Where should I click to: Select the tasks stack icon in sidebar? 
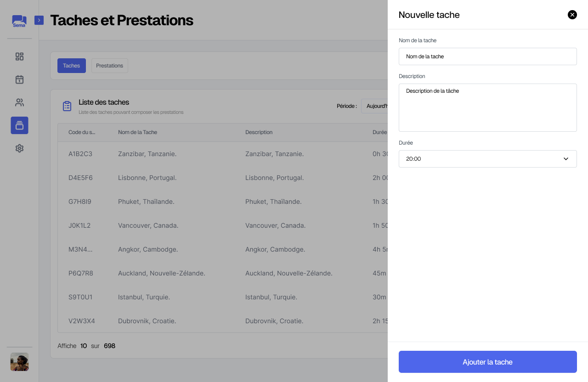click(x=19, y=125)
